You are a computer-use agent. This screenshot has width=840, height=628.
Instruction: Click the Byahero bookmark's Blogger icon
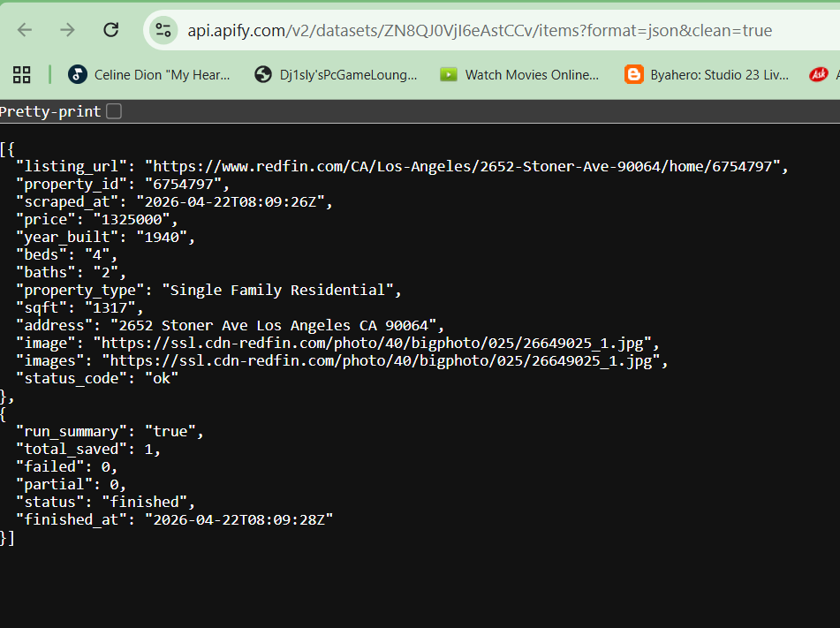[633, 74]
